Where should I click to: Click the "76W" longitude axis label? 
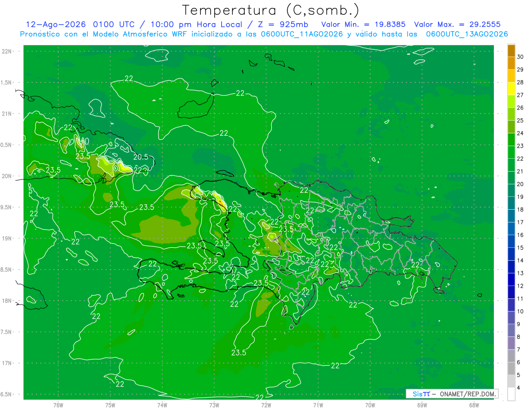(x=58, y=405)
